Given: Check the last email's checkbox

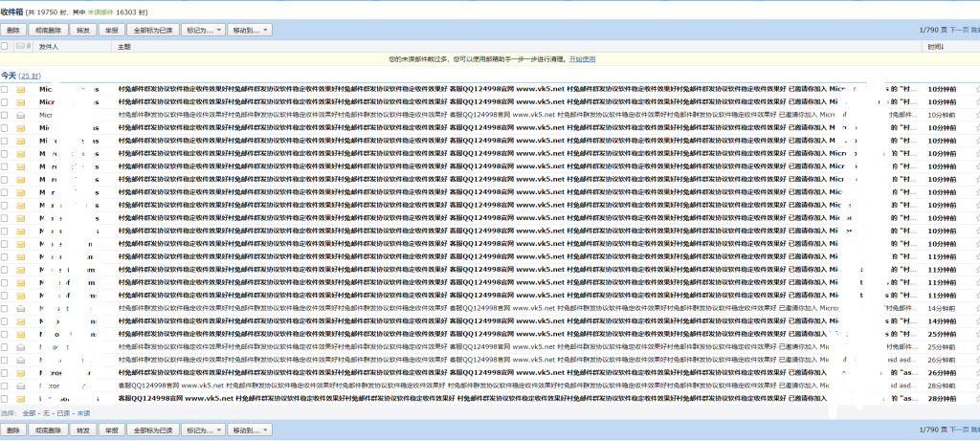Looking at the screenshot, I should coord(6,398).
